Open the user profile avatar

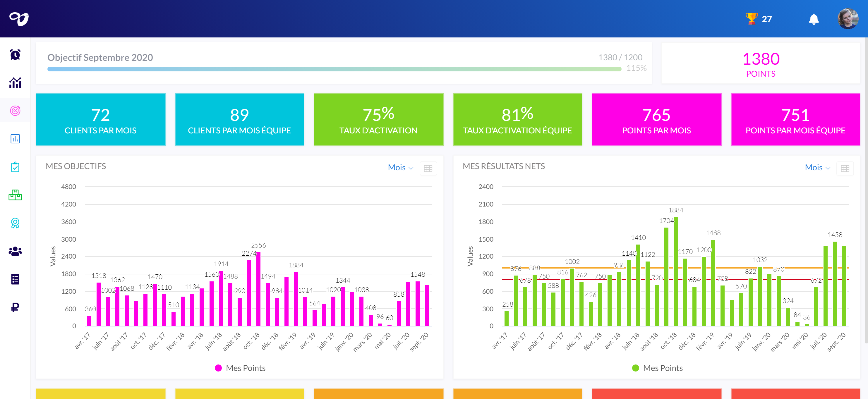(848, 19)
